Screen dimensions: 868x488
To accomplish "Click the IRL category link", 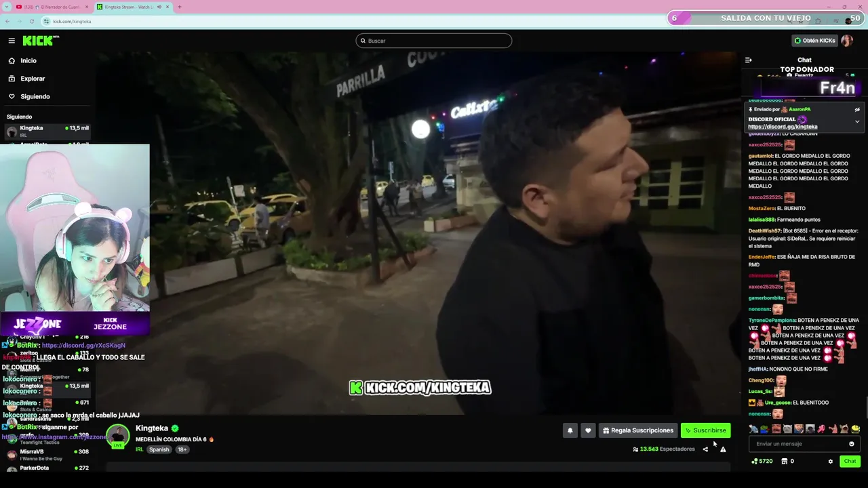I will [x=139, y=449].
